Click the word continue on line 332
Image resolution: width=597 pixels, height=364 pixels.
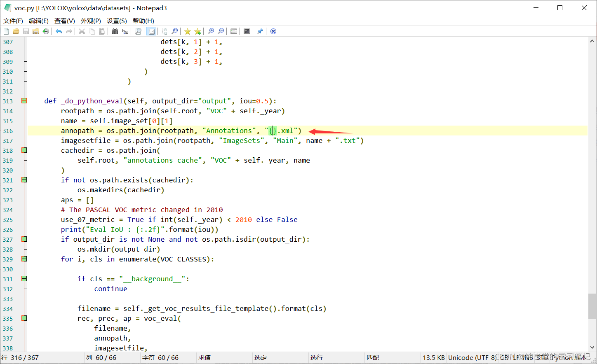coord(110,289)
